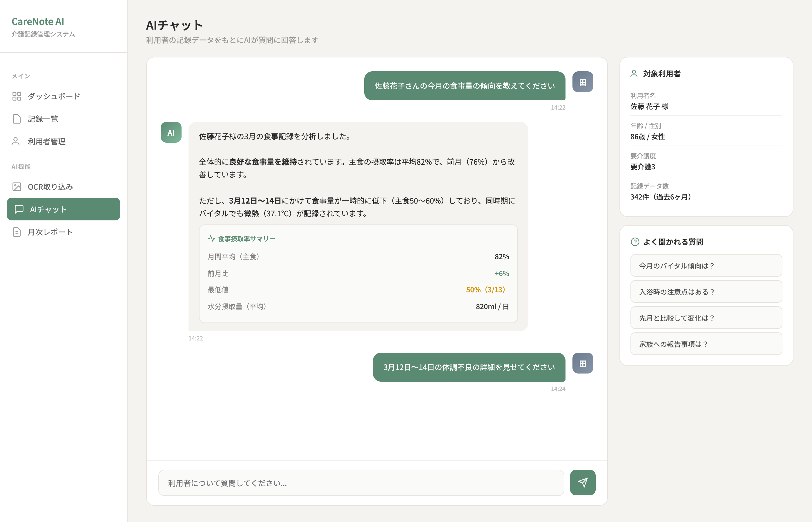Viewport: 812px width, 522px height.
Task: Click user avatar beside 14:24 message
Action: 583,363
